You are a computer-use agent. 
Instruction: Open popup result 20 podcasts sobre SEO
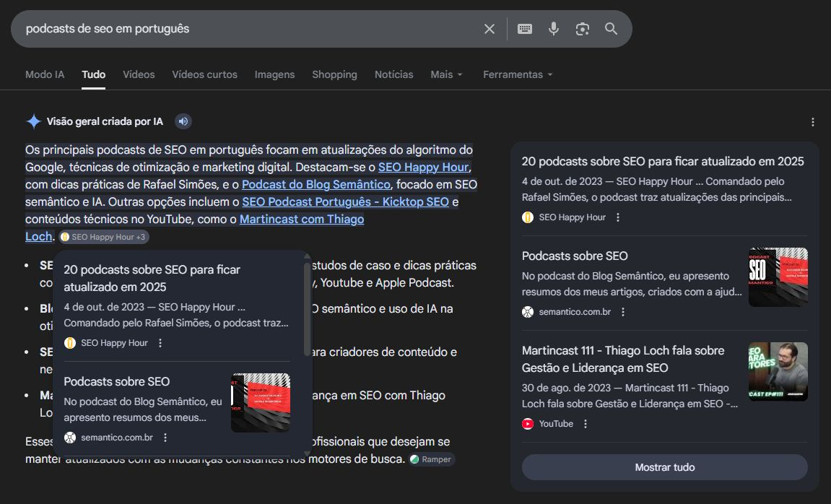152,278
